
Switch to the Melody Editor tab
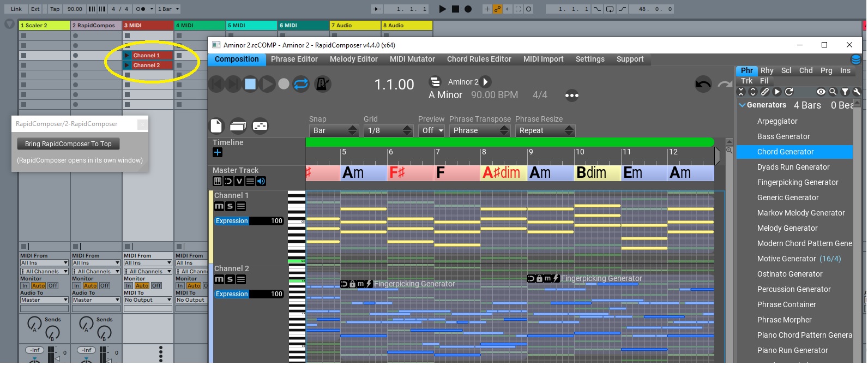[x=353, y=59]
